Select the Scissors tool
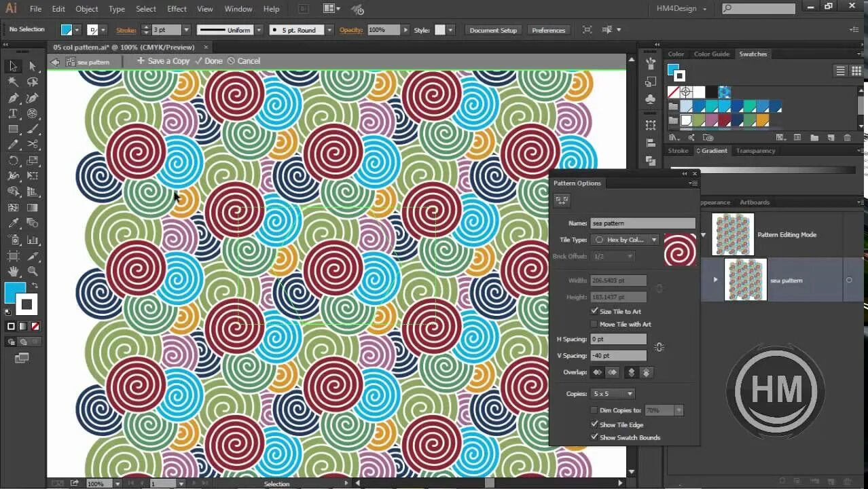The image size is (868, 489). point(32,145)
